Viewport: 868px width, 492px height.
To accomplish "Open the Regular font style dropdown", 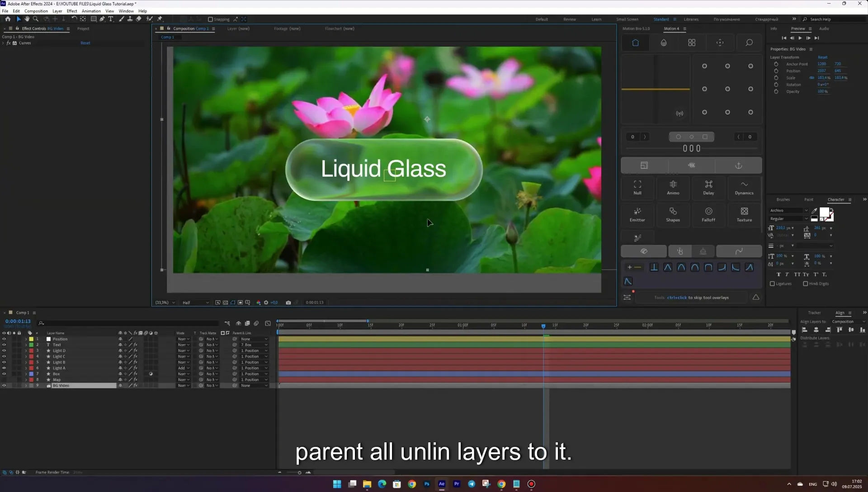I will click(789, 219).
